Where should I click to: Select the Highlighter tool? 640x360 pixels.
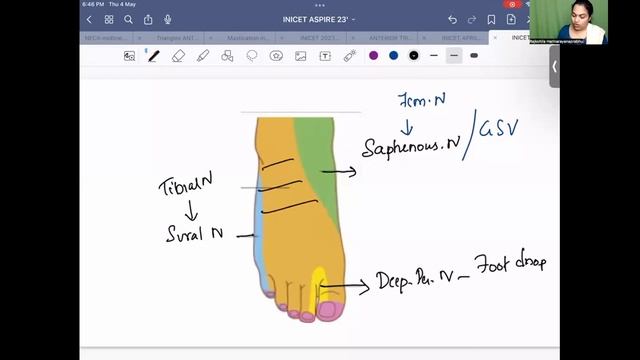click(203, 56)
